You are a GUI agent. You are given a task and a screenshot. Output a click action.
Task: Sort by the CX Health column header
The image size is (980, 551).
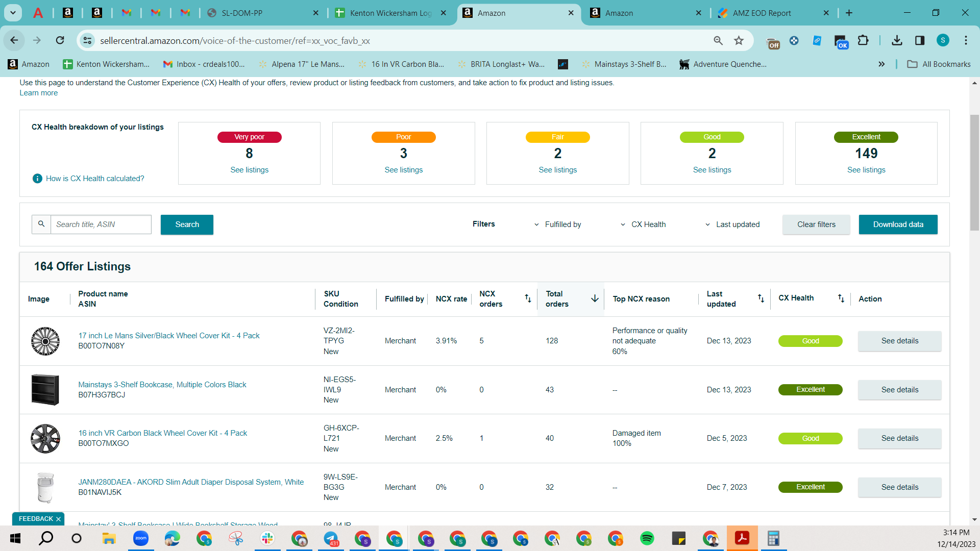point(841,298)
